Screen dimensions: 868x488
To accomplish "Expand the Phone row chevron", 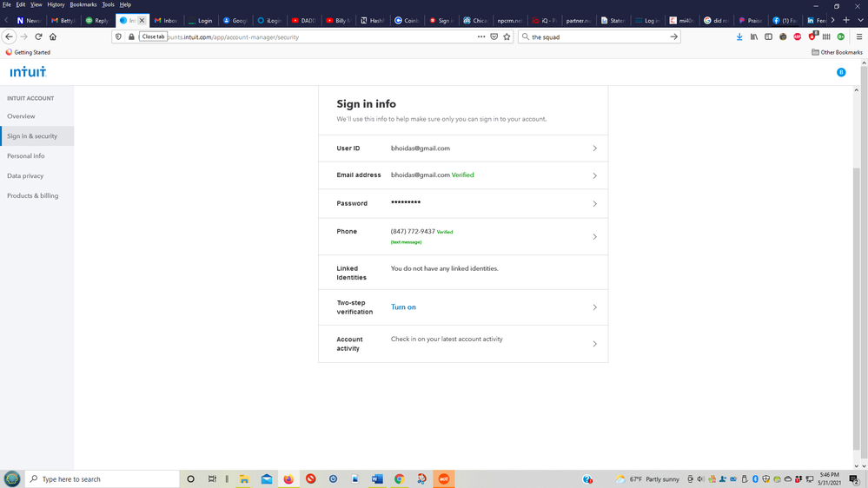I will pos(594,237).
